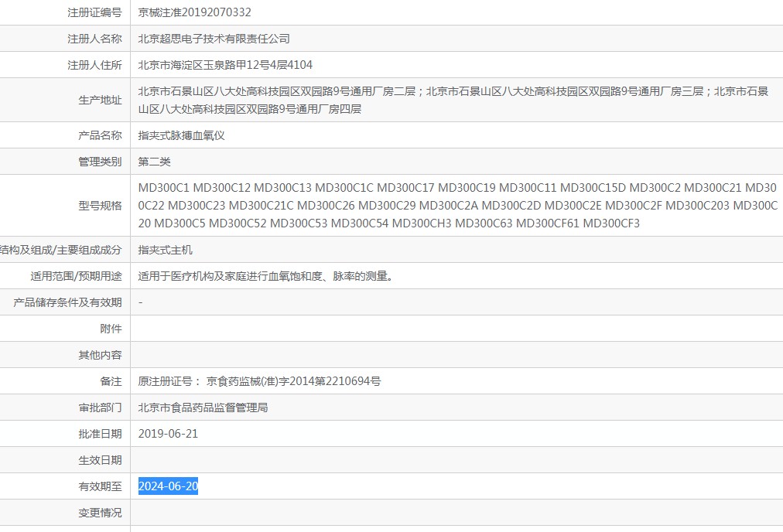This screenshot has width=783, height=532.
Task: Click the 生产地址 label
Action: tap(100, 101)
